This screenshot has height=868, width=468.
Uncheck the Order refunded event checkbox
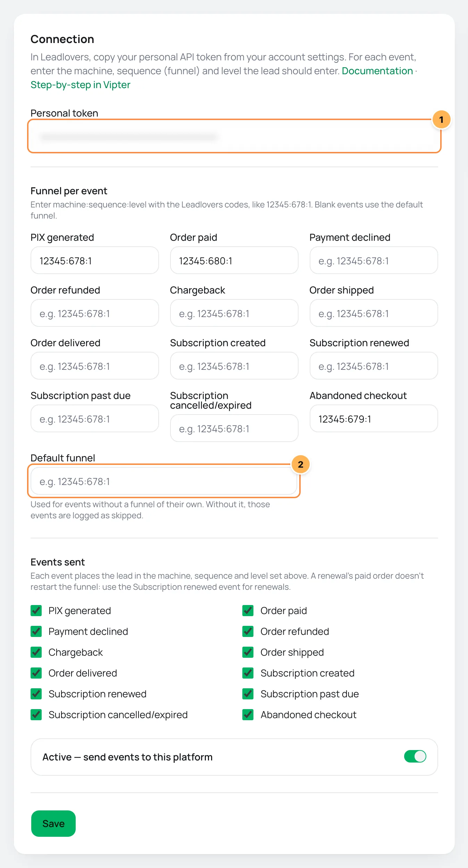pos(248,631)
